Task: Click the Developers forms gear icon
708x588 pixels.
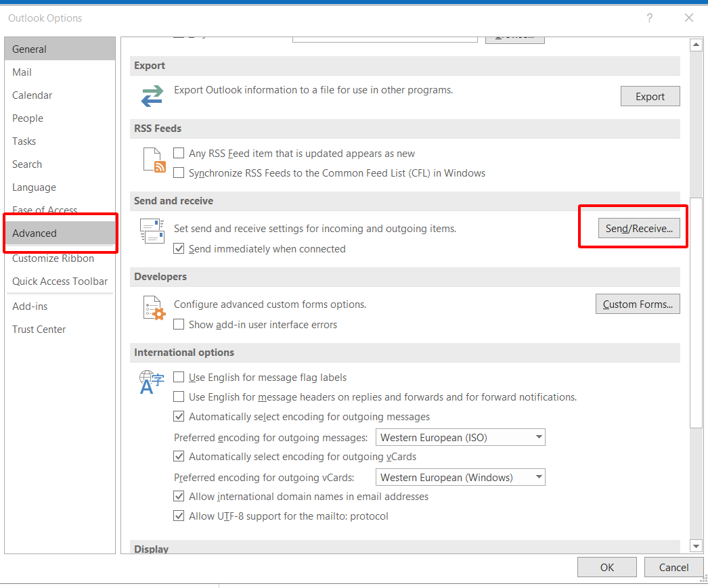Action: (x=154, y=308)
